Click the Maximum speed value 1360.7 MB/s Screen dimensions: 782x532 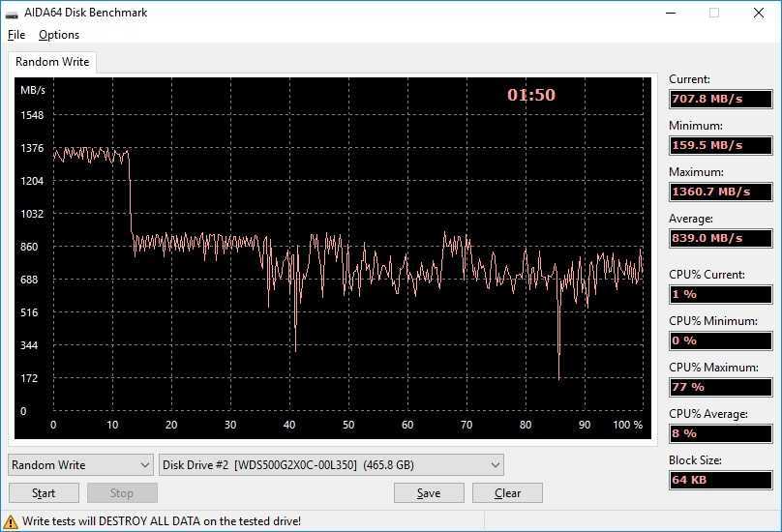point(720,192)
